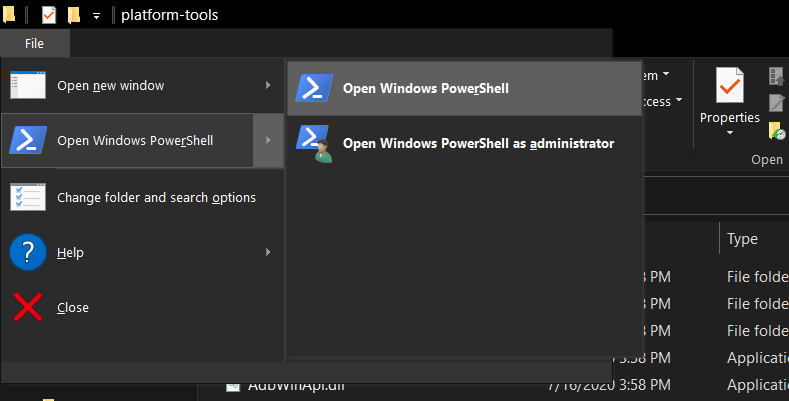Click the red X Close icon
The height and width of the screenshot is (401, 789).
pos(28,307)
